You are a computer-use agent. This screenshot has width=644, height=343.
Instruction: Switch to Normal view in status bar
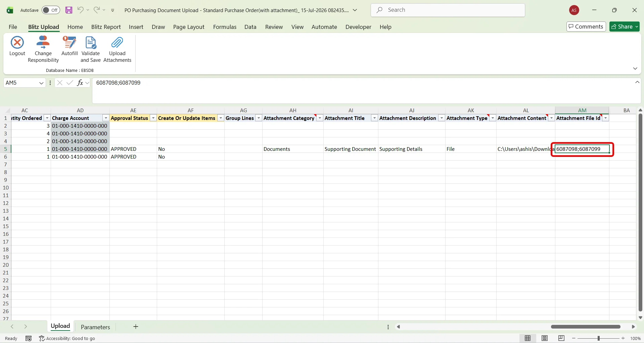click(528, 338)
